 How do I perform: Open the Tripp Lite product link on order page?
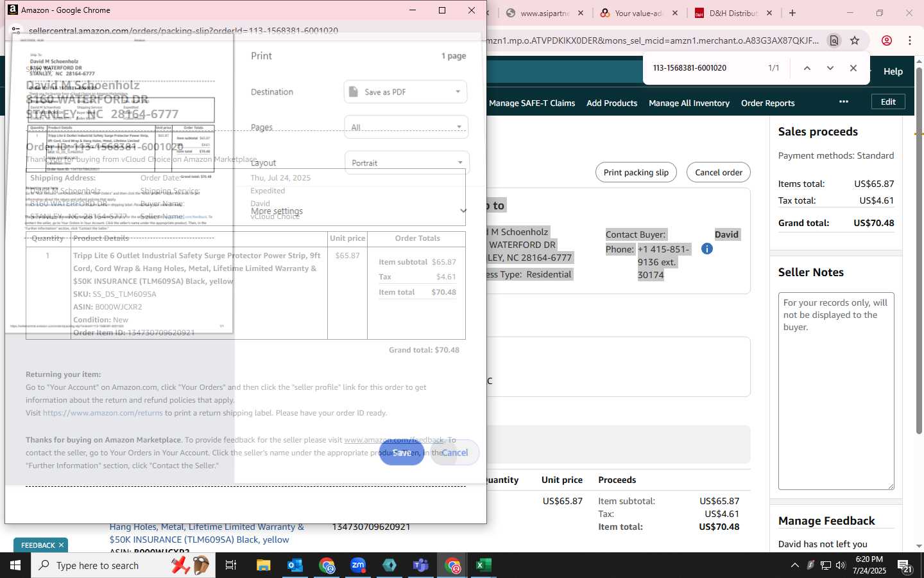tap(207, 533)
